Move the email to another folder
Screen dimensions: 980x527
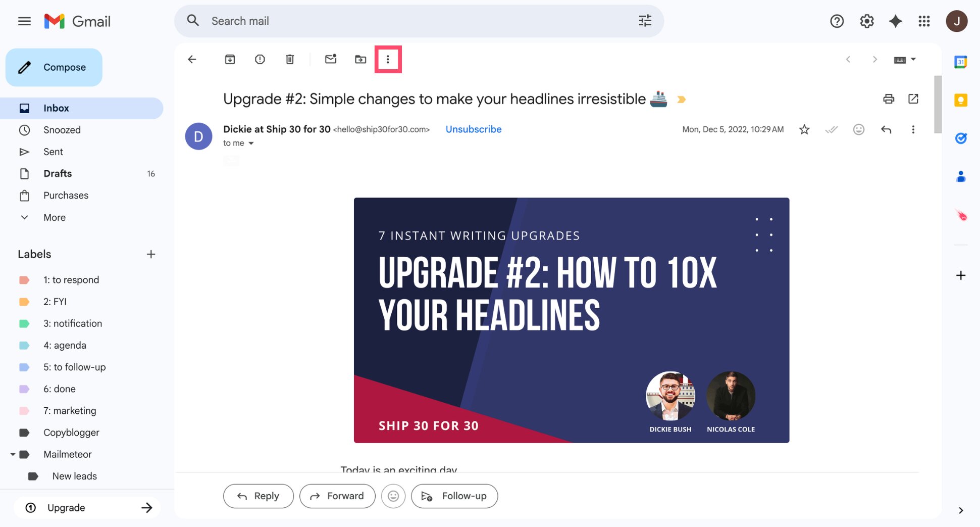click(360, 59)
